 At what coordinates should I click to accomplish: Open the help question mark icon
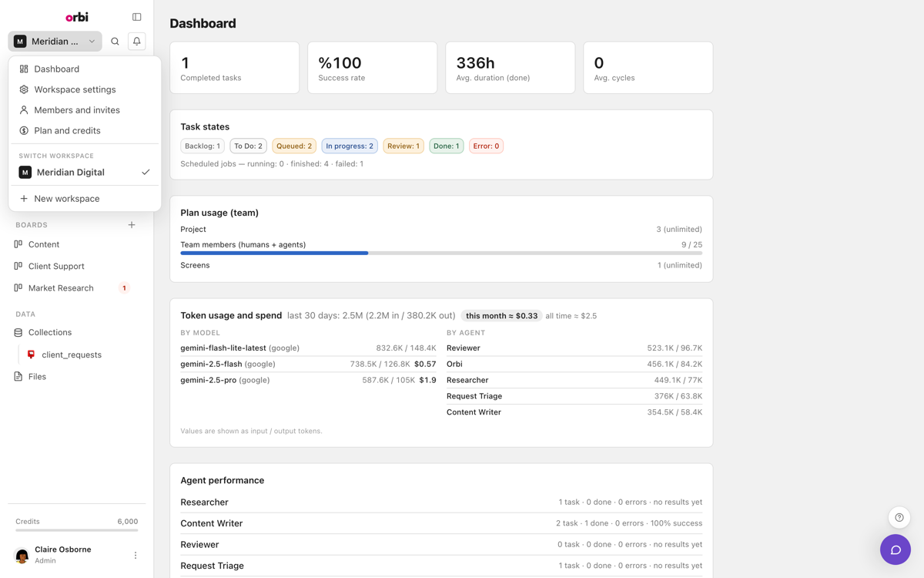(899, 518)
